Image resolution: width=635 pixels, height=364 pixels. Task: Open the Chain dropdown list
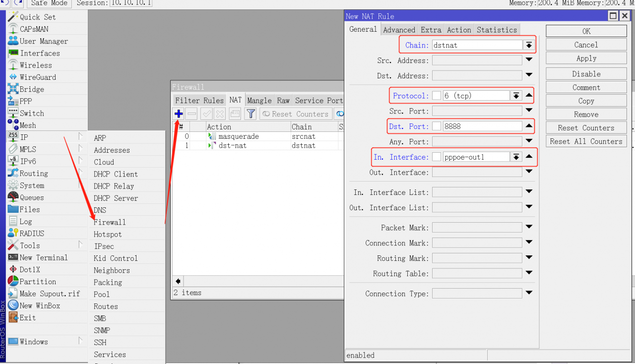529,45
